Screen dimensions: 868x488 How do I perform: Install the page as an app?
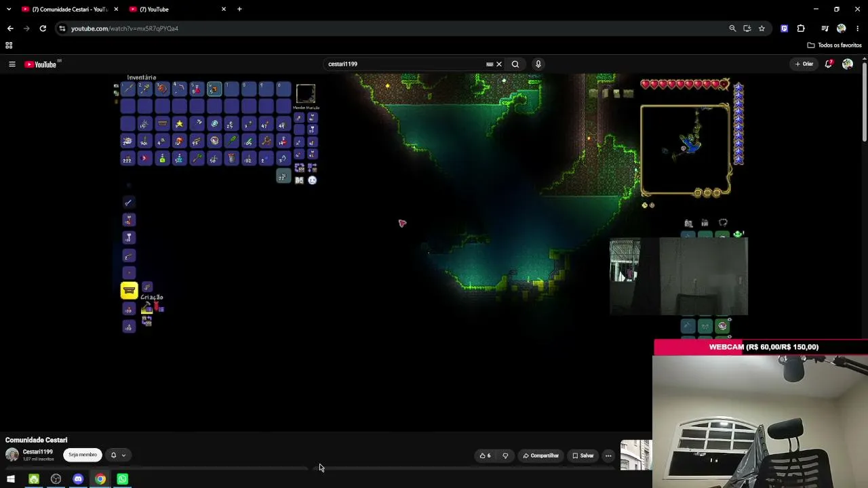click(747, 28)
